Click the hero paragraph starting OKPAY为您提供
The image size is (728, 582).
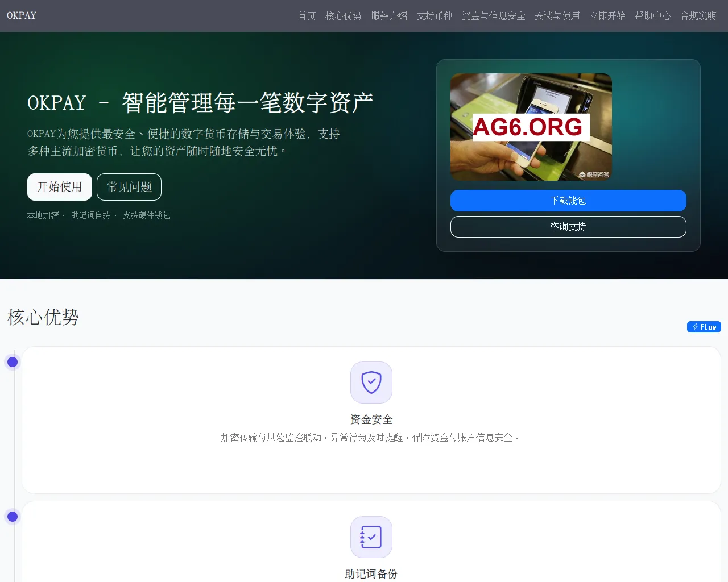click(184, 143)
